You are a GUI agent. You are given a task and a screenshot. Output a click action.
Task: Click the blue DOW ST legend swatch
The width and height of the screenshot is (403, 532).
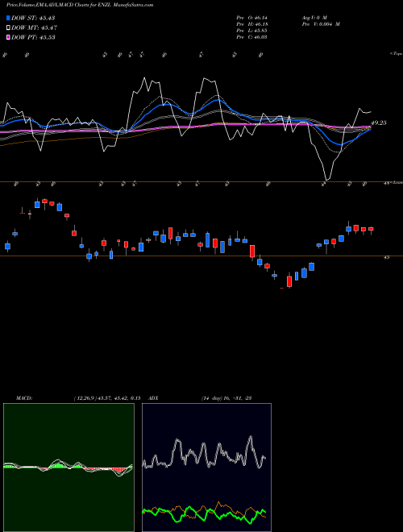(x=9, y=18)
